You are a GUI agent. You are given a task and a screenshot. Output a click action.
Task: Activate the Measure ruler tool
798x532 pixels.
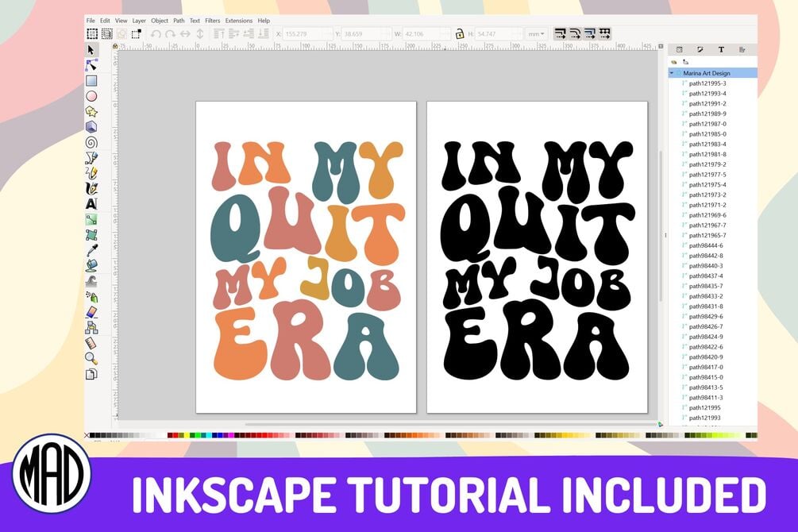[91, 343]
